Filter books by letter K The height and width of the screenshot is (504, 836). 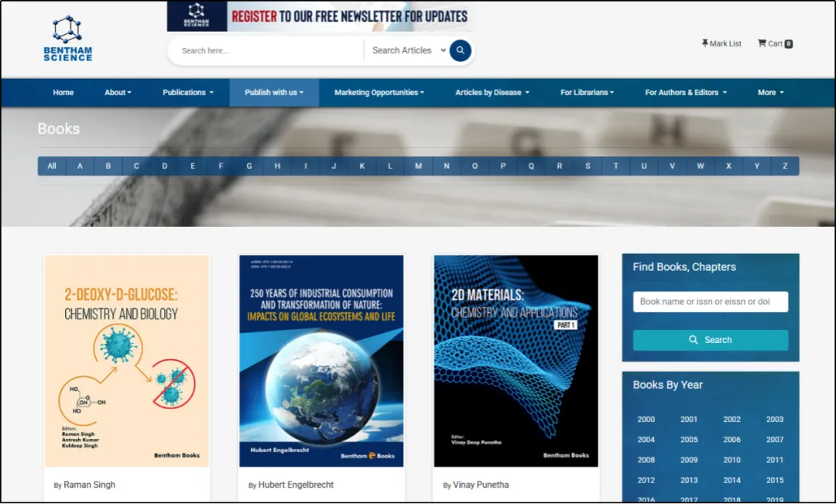pos(362,166)
